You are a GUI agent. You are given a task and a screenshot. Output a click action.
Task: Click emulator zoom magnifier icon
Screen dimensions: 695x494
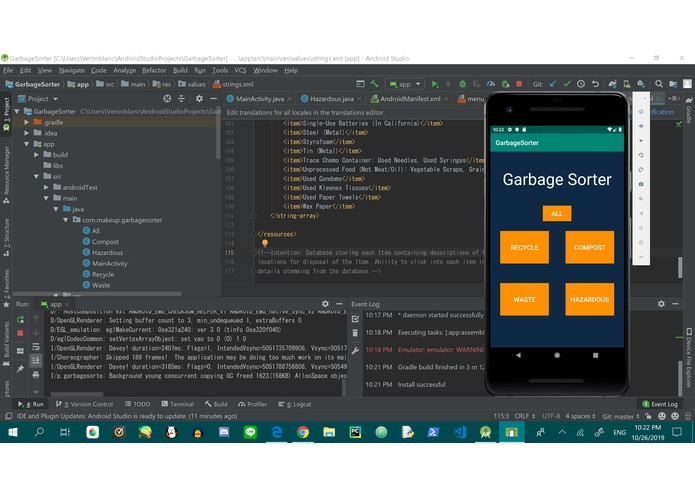click(x=641, y=198)
